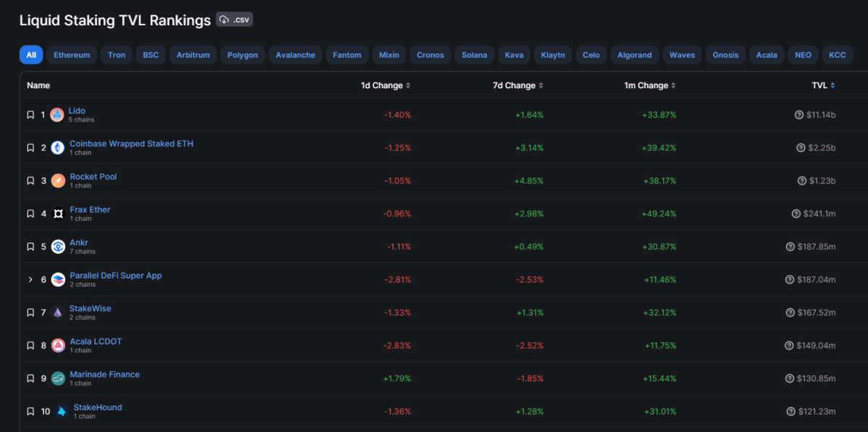View the Marinade Finance protocol page

[x=105, y=374]
